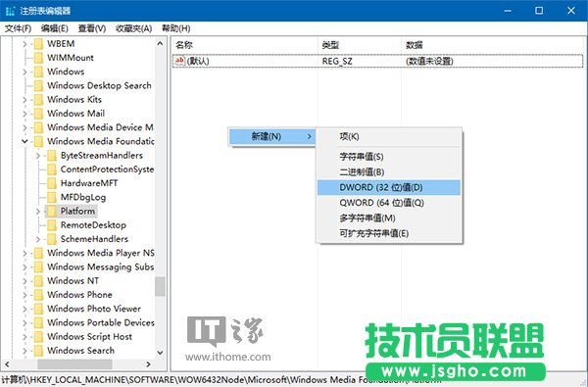Click the tree horizontal scroll-left arrow

(7, 364)
